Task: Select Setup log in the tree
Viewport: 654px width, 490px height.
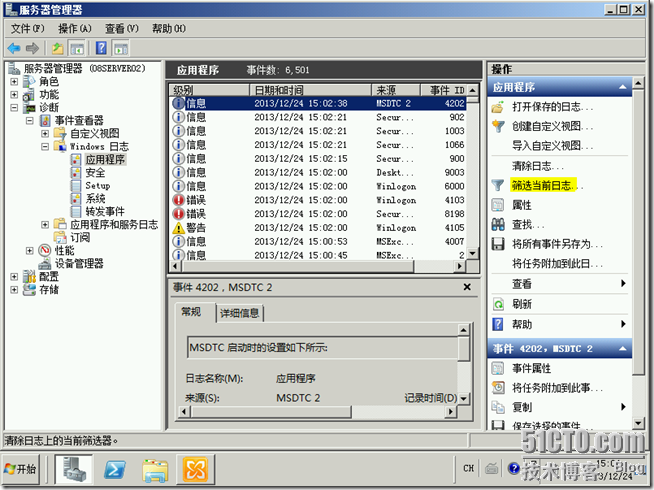Action: tap(98, 186)
